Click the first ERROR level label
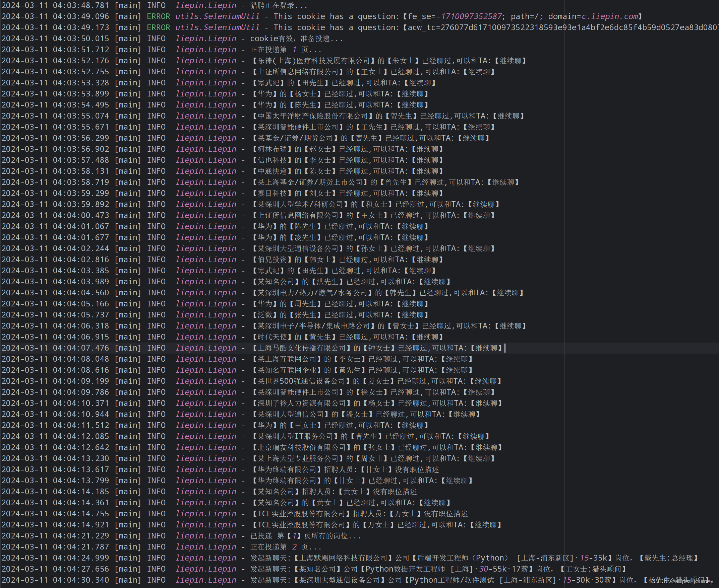Image resolution: width=719 pixels, height=588 pixels. (158, 16)
